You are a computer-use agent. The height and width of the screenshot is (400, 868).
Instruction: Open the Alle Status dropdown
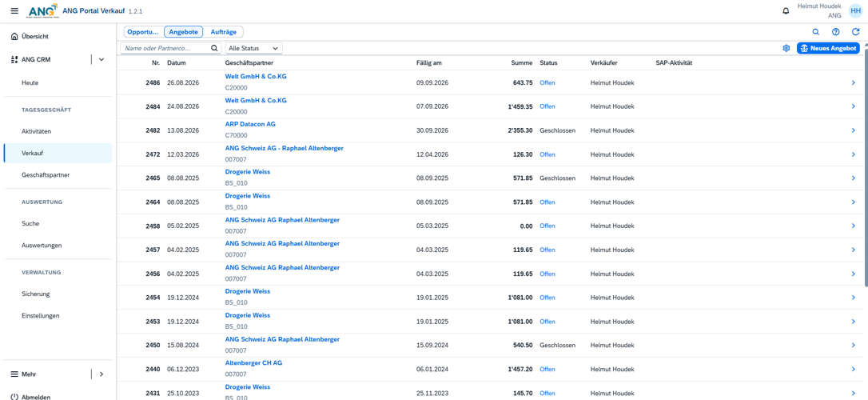255,48
